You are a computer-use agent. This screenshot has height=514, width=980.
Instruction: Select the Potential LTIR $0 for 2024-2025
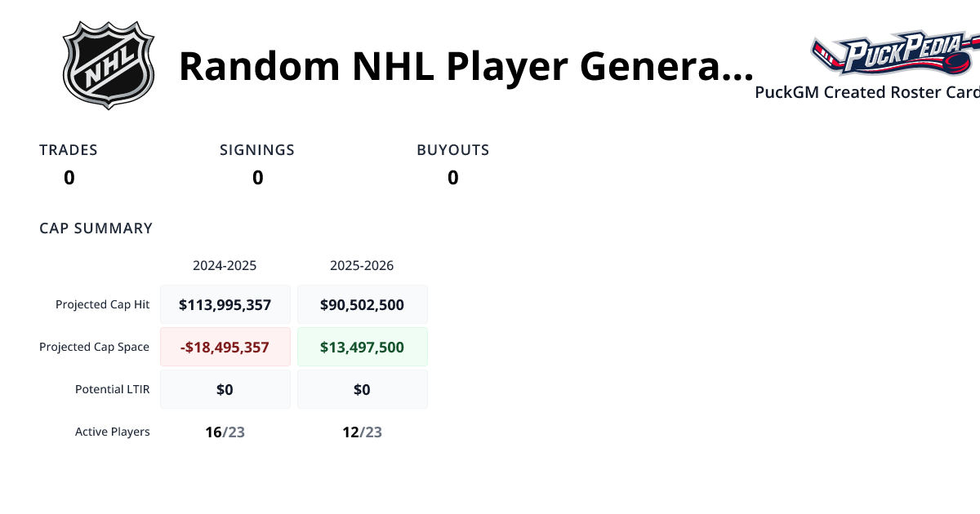tap(225, 389)
